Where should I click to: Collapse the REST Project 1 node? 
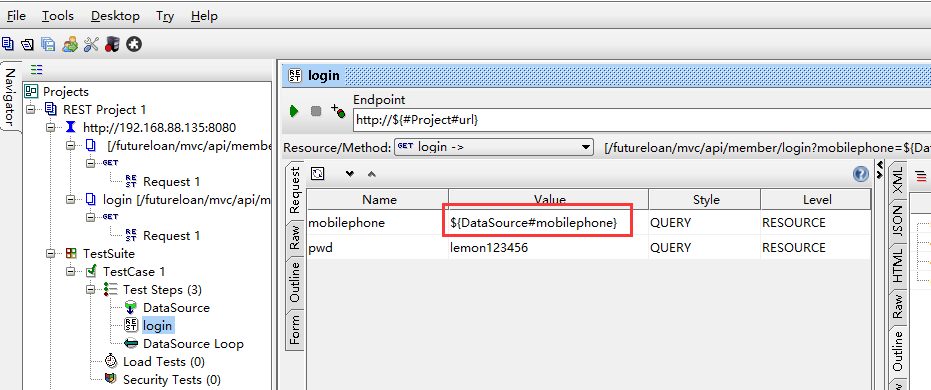tap(31, 110)
